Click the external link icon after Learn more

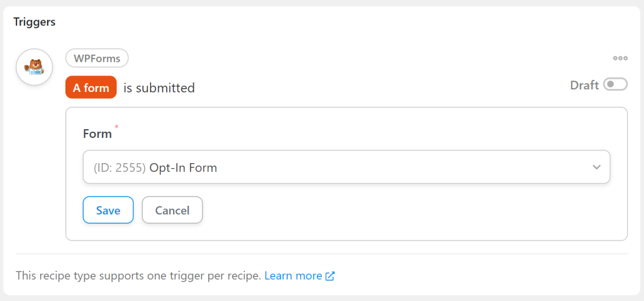pos(330,276)
